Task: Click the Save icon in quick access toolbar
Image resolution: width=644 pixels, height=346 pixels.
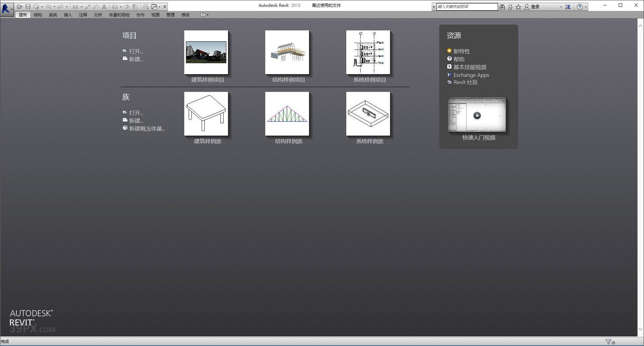Action: tap(28, 6)
